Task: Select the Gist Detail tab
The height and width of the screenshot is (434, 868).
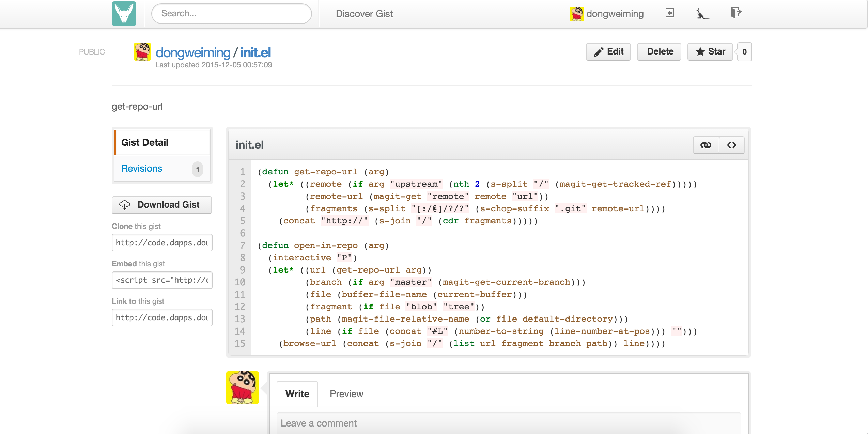Action: click(x=162, y=142)
